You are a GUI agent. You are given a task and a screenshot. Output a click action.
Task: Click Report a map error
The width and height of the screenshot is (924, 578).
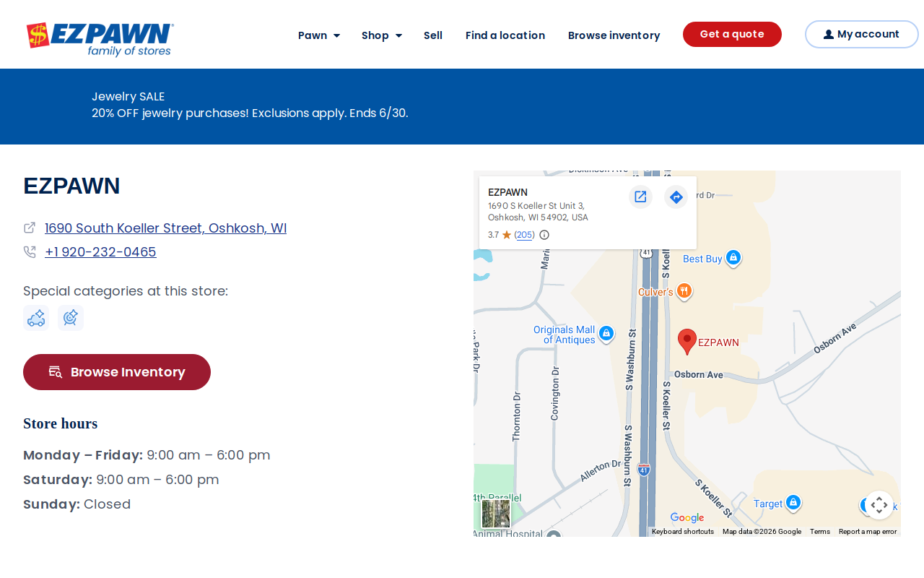[x=868, y=532]
